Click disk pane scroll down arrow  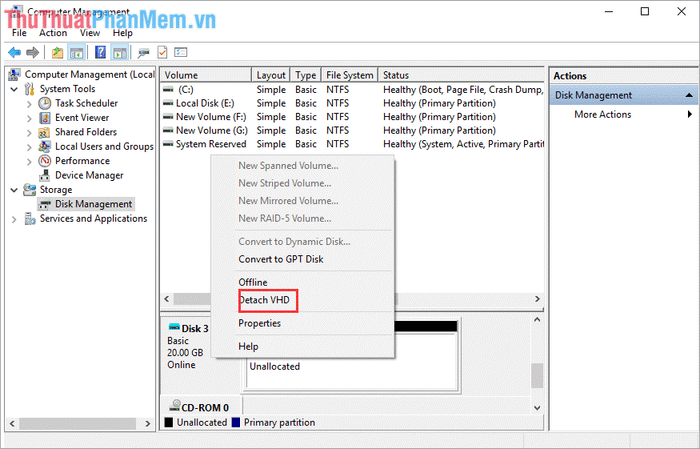tap(537, 407)
